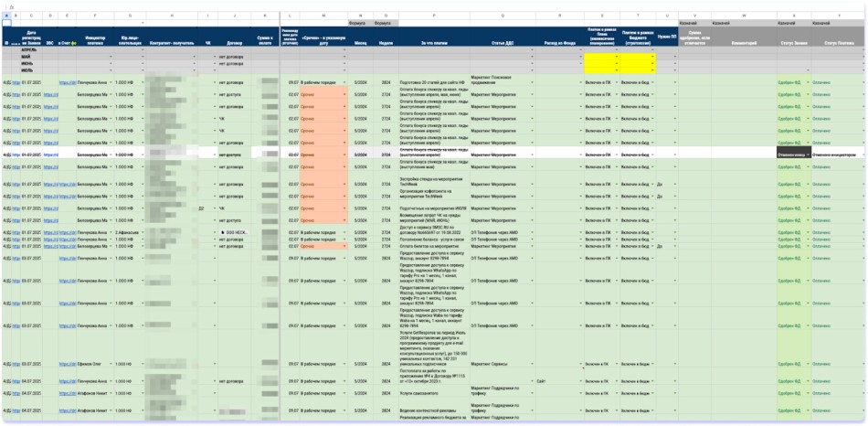Select the "Маркетинг Сервисы" cell

coord(490,364)
